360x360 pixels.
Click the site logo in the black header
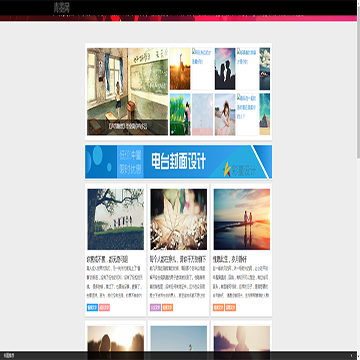coord(62,8)
